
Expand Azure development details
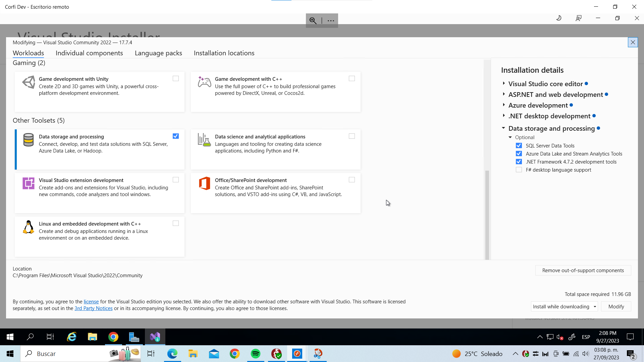click(x=504, y=105)
